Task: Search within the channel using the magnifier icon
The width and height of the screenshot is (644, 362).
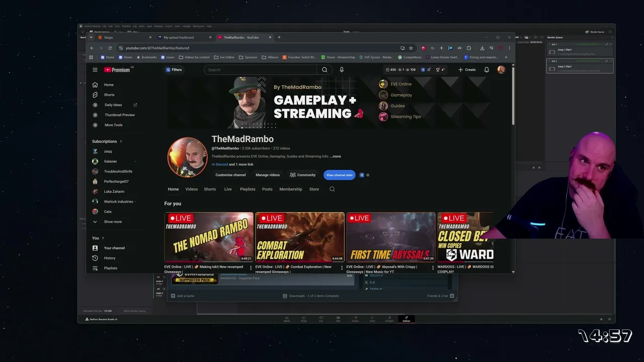Action: click(332, 189)
